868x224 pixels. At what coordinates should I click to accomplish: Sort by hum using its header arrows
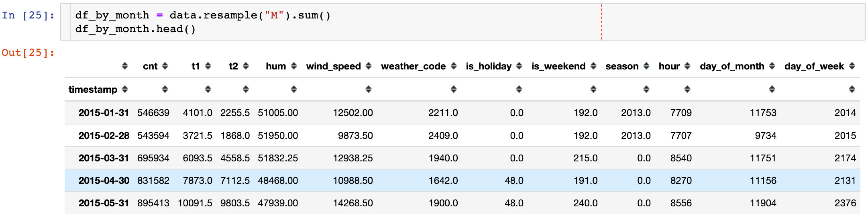click(293, 66)
